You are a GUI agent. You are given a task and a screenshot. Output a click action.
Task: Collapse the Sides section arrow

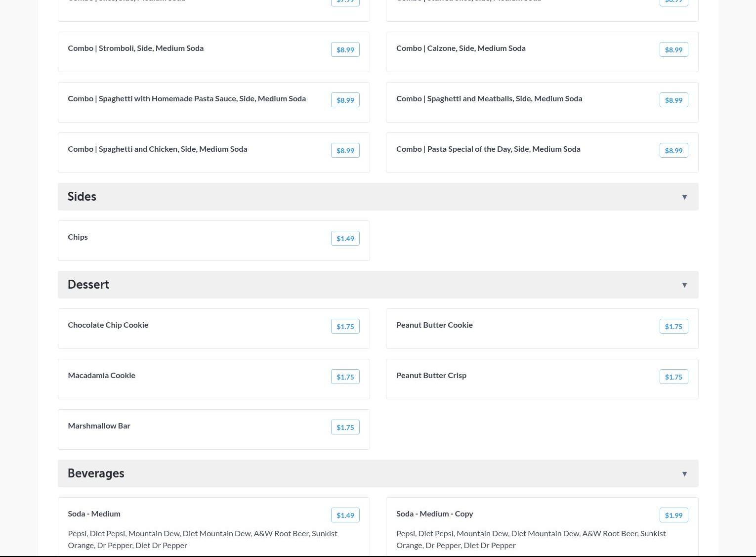684,197
